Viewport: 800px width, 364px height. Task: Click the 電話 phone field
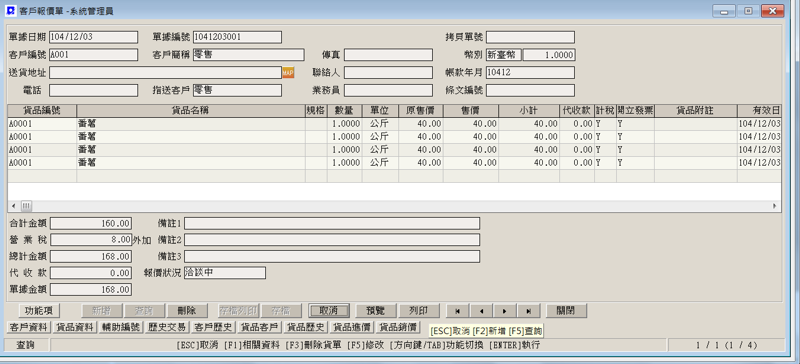point(93,90)
